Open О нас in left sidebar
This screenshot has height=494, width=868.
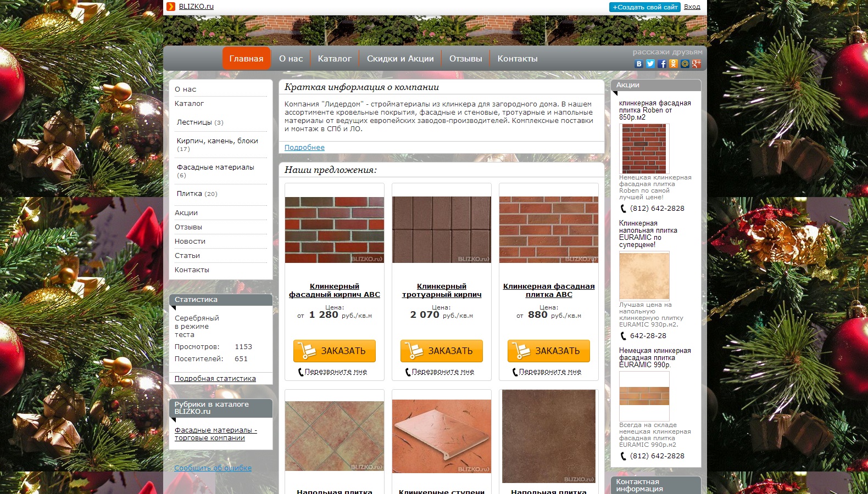(x=185, y=89)
